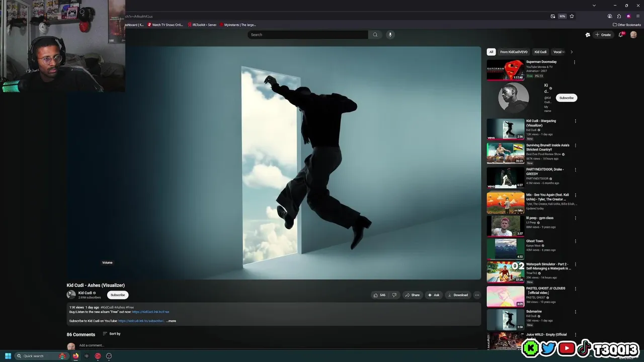Open options for Kid Cudi Stargazing video
This screenshot has height=362, width=644.
click(x=575, y=121)
